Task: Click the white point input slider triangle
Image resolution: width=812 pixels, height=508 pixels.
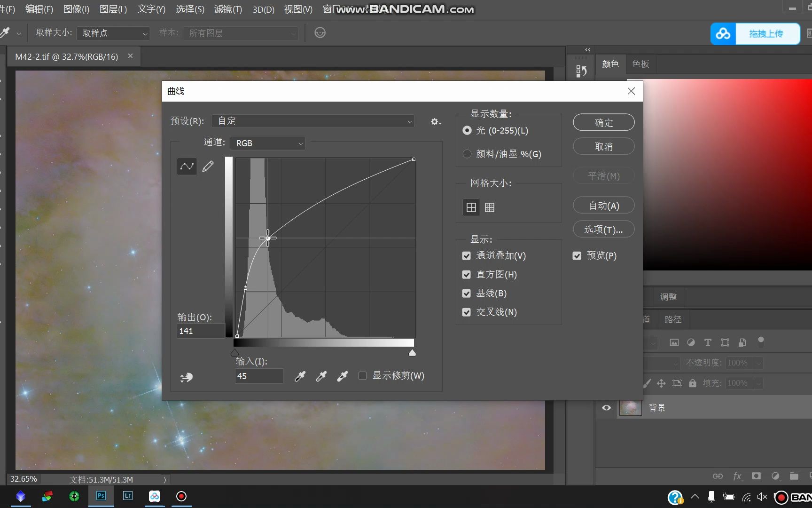Action: (412, 353)
